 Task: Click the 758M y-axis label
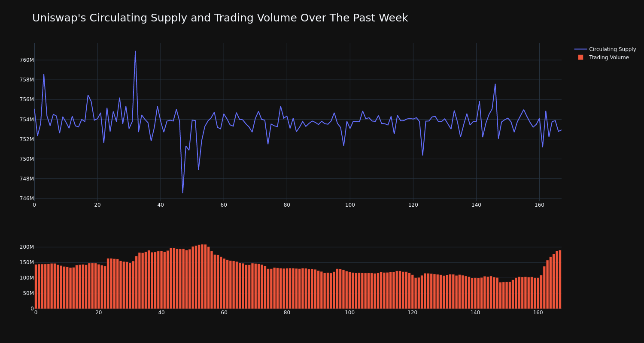(27, 80)
